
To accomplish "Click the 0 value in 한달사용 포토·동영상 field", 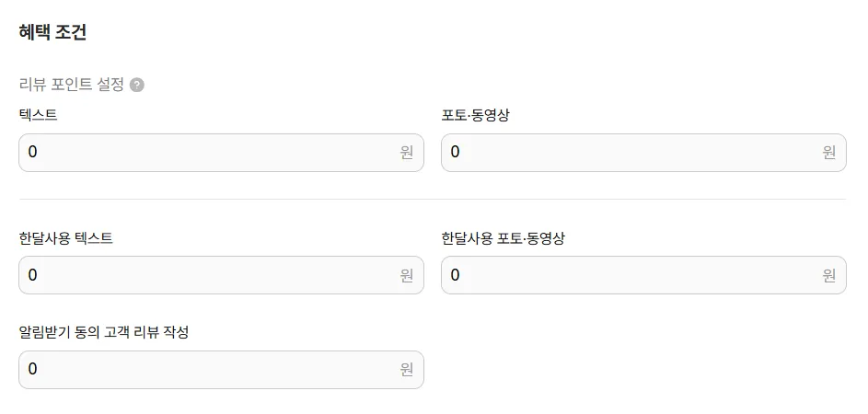I will tap(455, 274).
